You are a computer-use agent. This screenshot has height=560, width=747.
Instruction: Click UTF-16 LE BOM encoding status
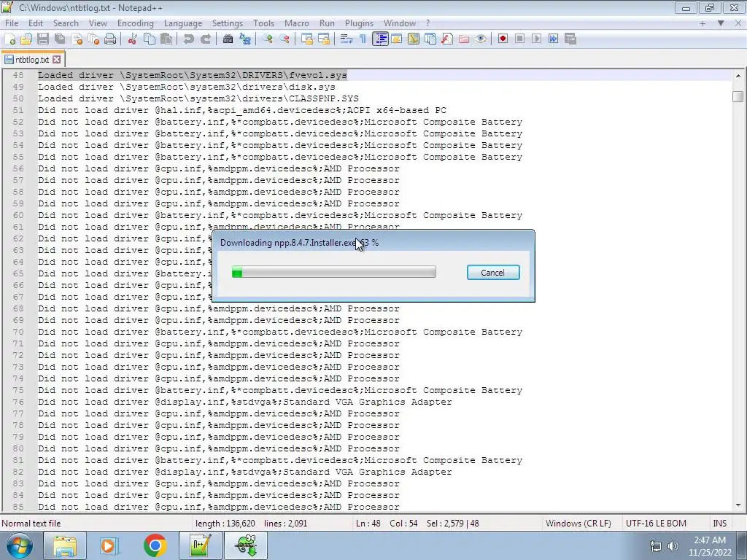click(656, 524)
